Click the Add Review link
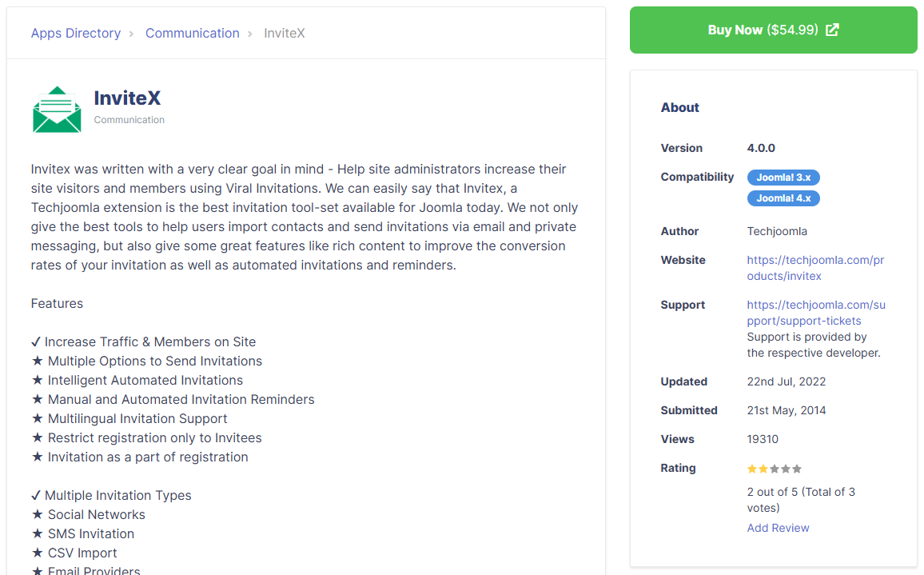This screenshot has width=924, height=575. coord(778,528)
